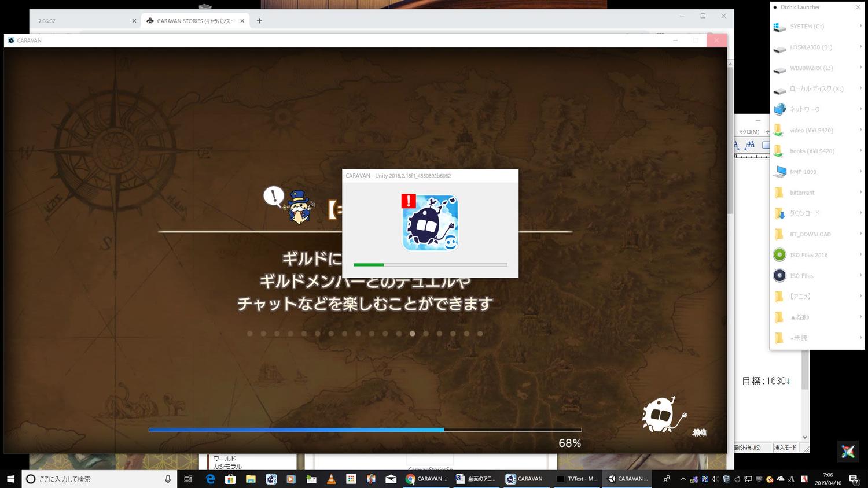Click the NMP-1000 computer icon
Screen dimensions: 868x488
click(x=779, y=172)
